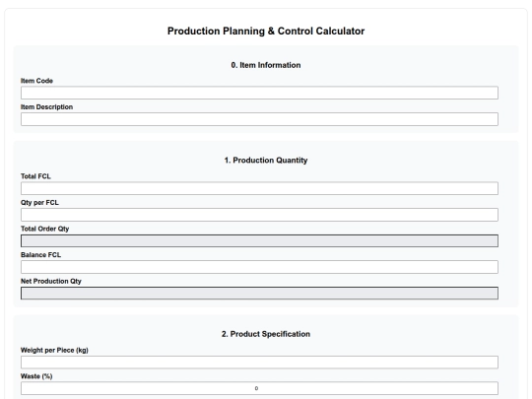This screenshot has height=399, width=532.
Task: Click the 'Weight per Piece (kg)' label
Action: [54, 350]
